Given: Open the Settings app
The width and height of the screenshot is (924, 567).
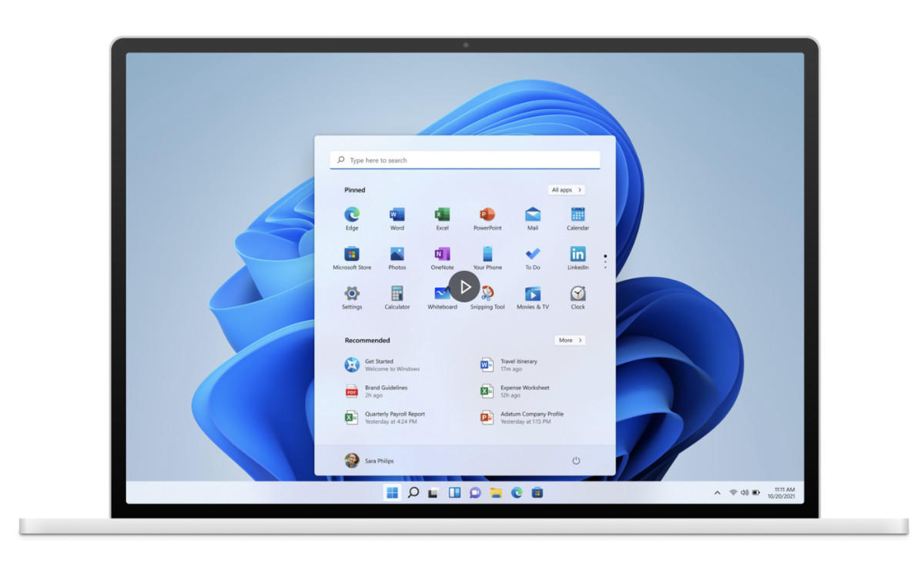Looking at the screenshot, I should pyautogui.click(x=352, y=297).
